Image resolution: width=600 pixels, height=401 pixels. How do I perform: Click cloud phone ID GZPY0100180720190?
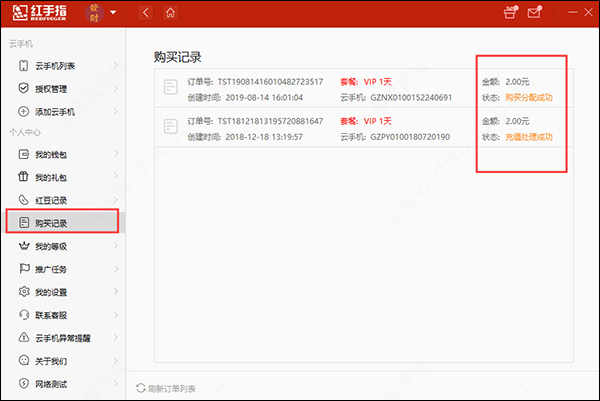[410, 137]
